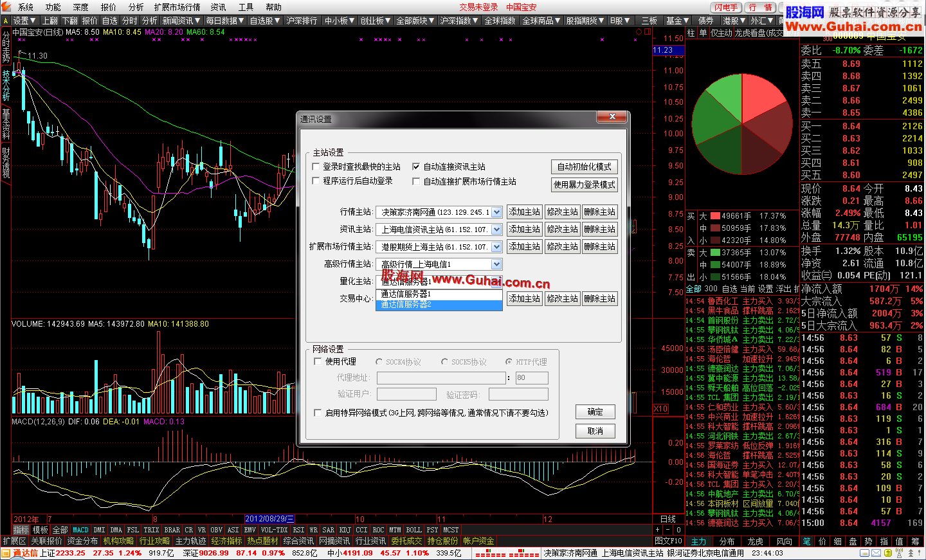The image size is (926, 560).
Task: Click the 使用暴力登录模式 button
Action: click(585, 185)
